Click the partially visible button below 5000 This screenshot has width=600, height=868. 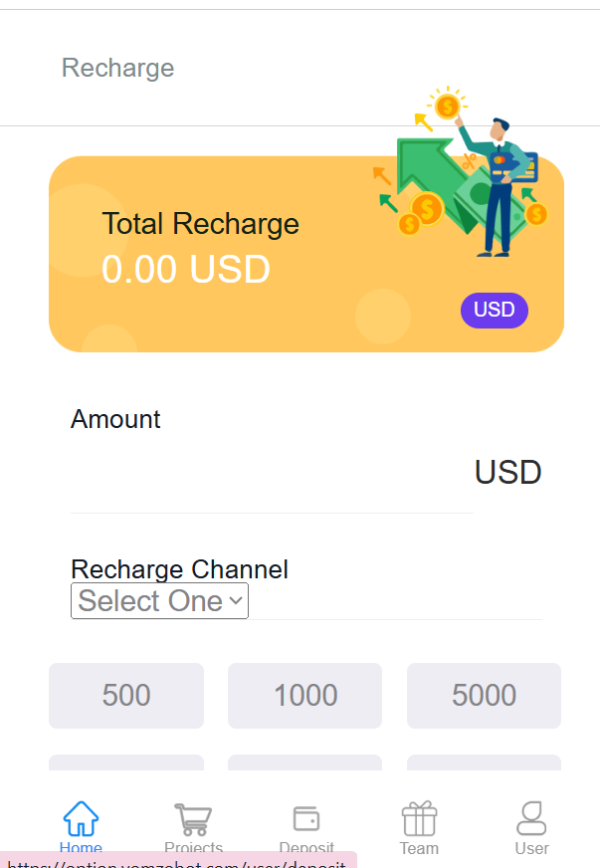pos(484,762)
